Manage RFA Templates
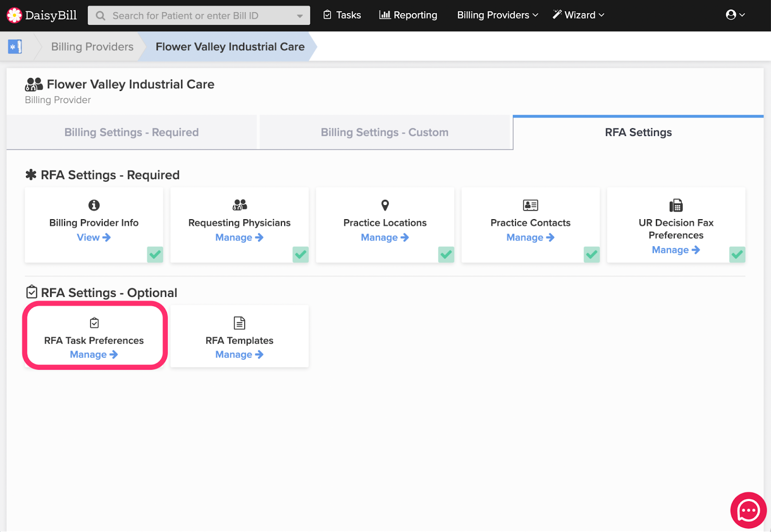771x532 pixels. [x=239, y=355]
